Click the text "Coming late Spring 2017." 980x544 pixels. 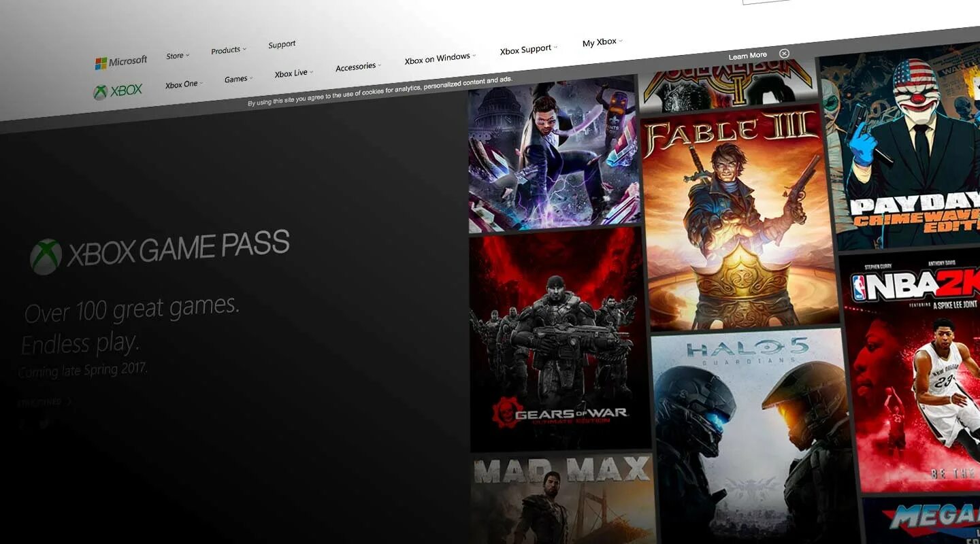pyautogui.click(x=83, y=371)
